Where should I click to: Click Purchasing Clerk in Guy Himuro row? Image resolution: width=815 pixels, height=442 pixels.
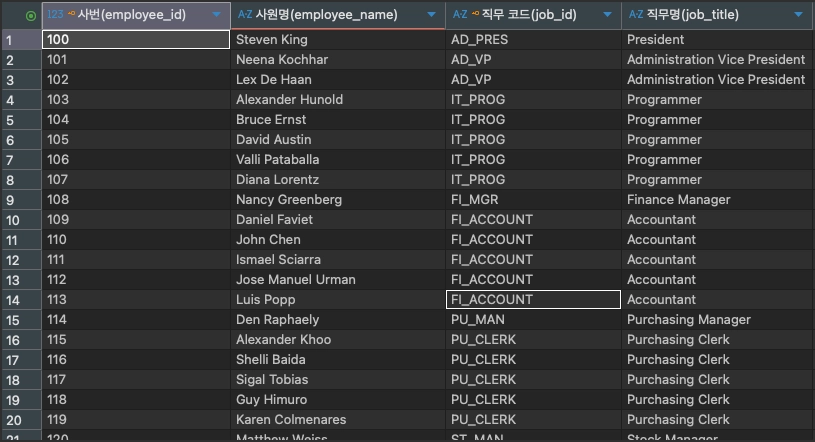[x=717, y=400]
